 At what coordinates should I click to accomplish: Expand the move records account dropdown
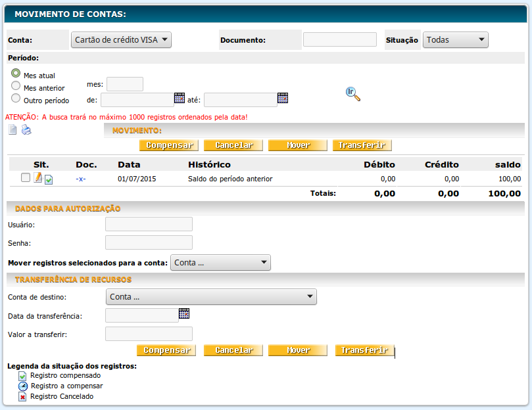pyautogui.click(x=220, y=263)
